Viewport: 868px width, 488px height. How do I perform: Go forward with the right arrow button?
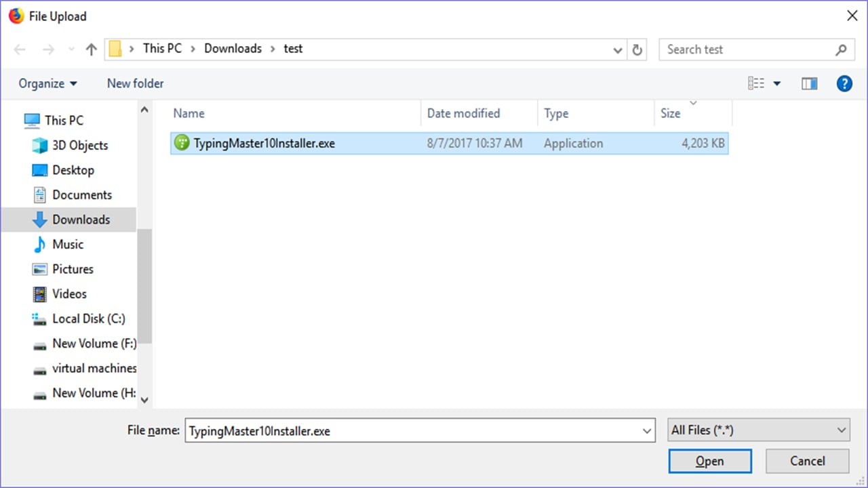tap(49, 49)
